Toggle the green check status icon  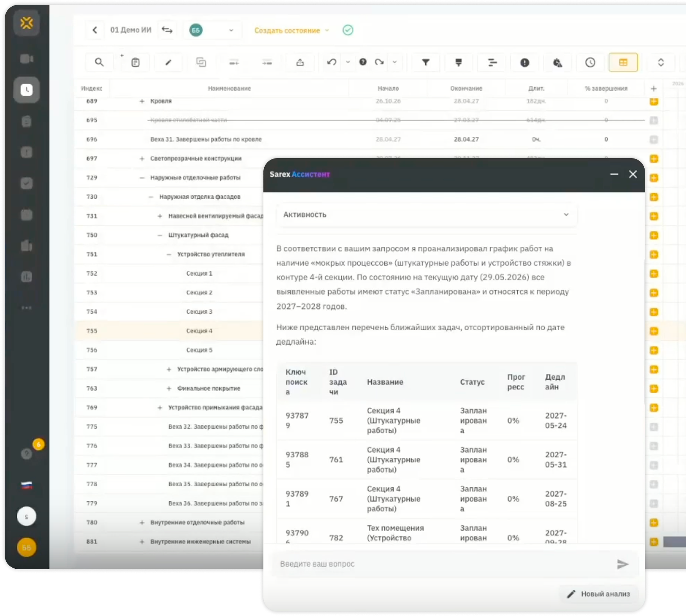[348, 30]
